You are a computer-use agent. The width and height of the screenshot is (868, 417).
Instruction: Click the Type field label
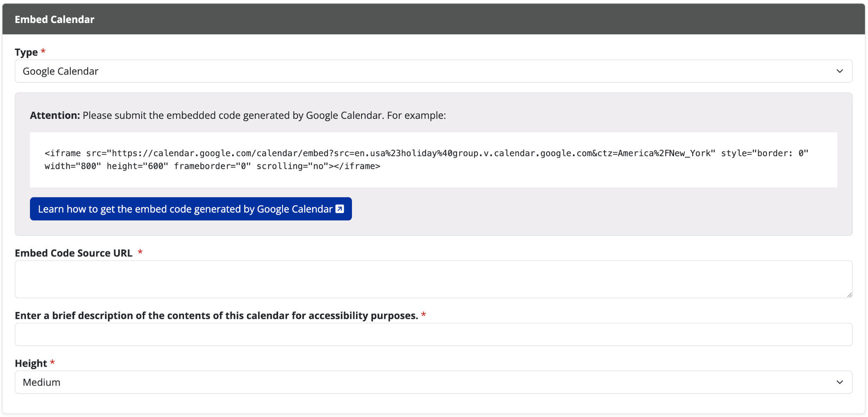click(x=26, y=52)
